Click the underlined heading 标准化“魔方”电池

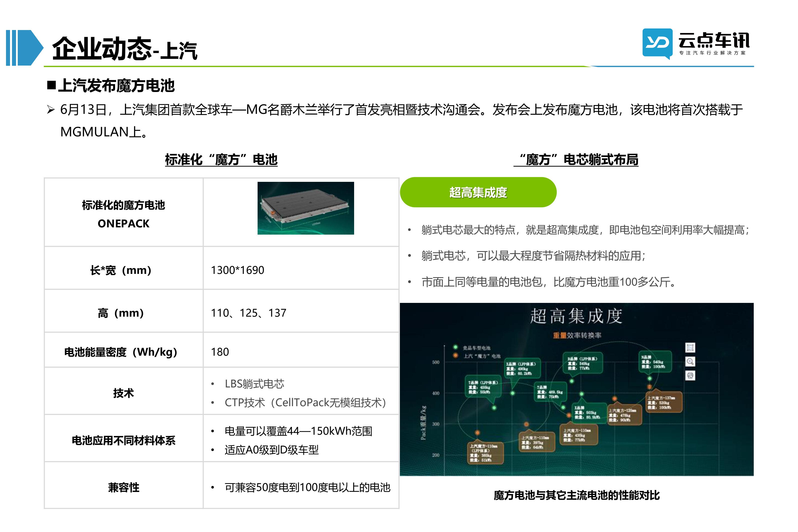point(221,160)
